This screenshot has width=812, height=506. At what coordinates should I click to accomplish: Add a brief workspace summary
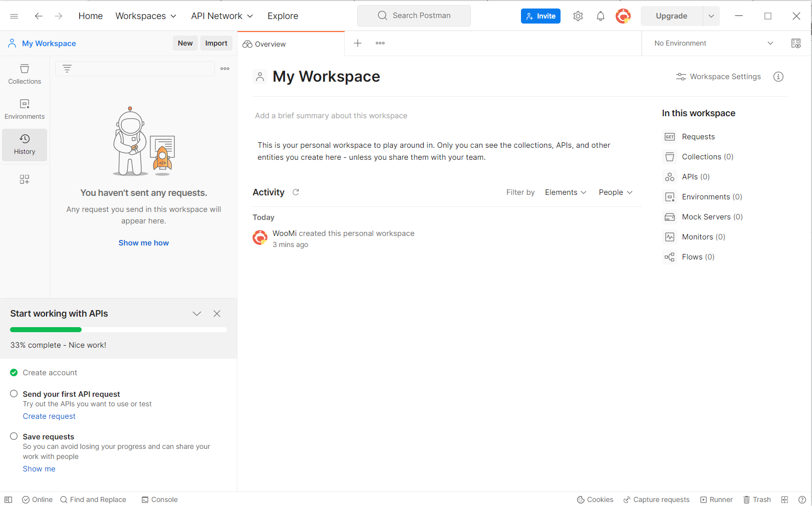click(x=331, y=116)
